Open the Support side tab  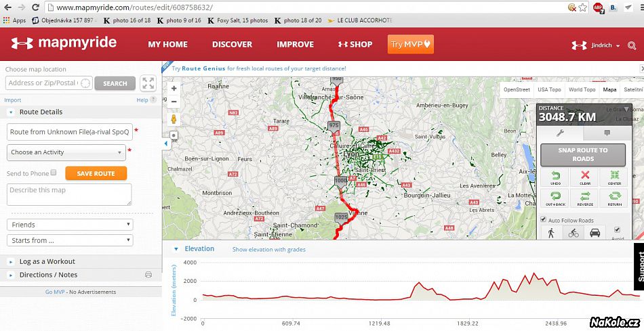[639, 267]
